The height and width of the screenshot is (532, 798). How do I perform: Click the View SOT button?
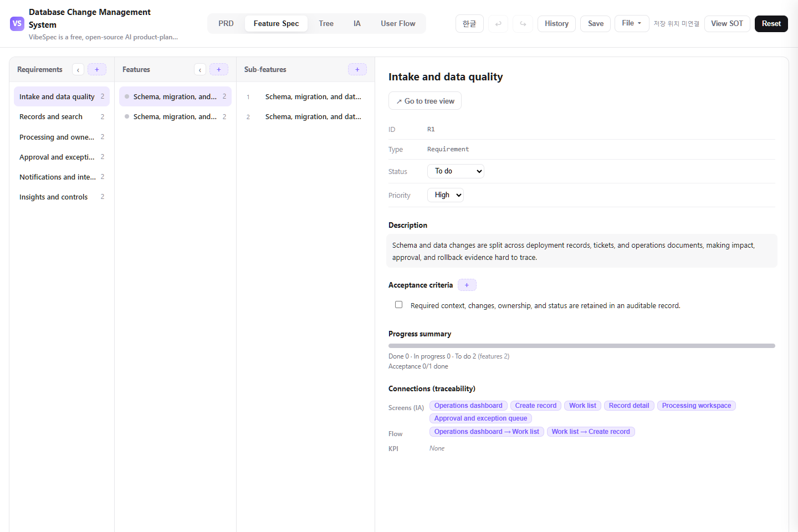[727, 24]
